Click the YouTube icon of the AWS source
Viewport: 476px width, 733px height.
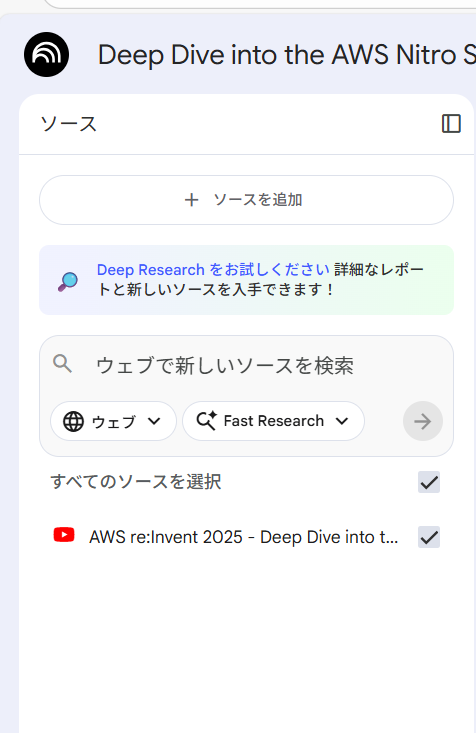tap(64, 535)
